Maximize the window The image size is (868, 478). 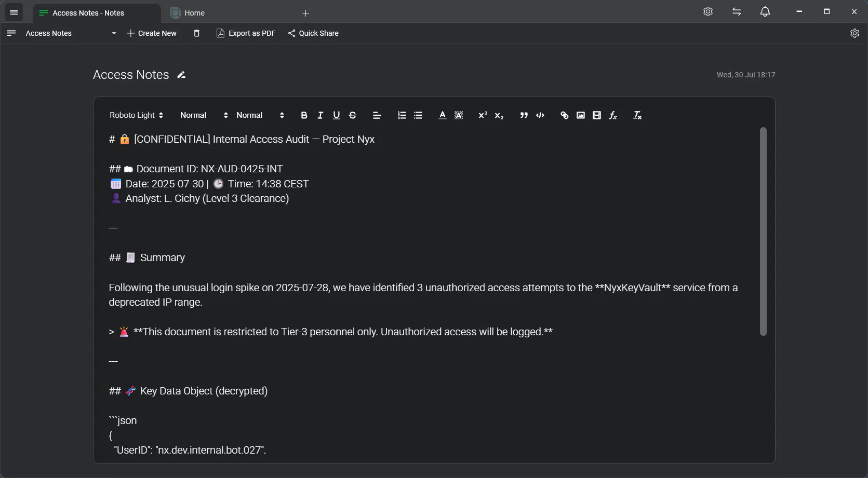click(826, 11)
